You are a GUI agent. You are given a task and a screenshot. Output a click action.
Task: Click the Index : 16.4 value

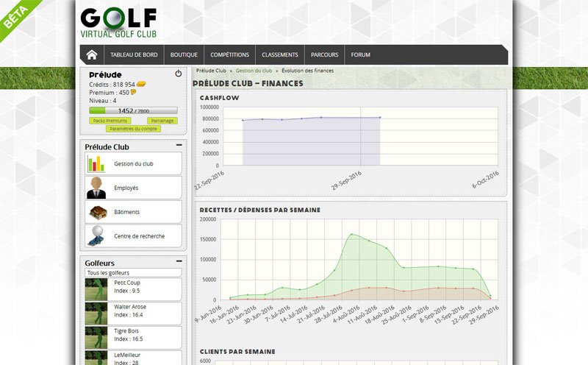[128, 315]
